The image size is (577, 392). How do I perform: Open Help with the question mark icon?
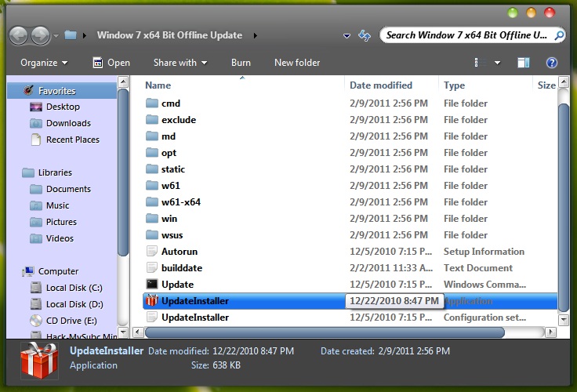tap(551, 63)
